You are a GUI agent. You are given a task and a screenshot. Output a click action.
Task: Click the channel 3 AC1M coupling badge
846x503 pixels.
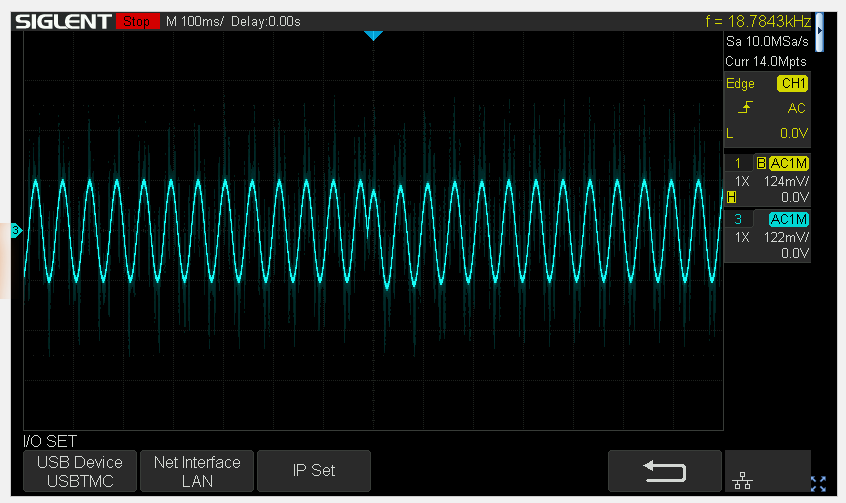coord(788,219)
